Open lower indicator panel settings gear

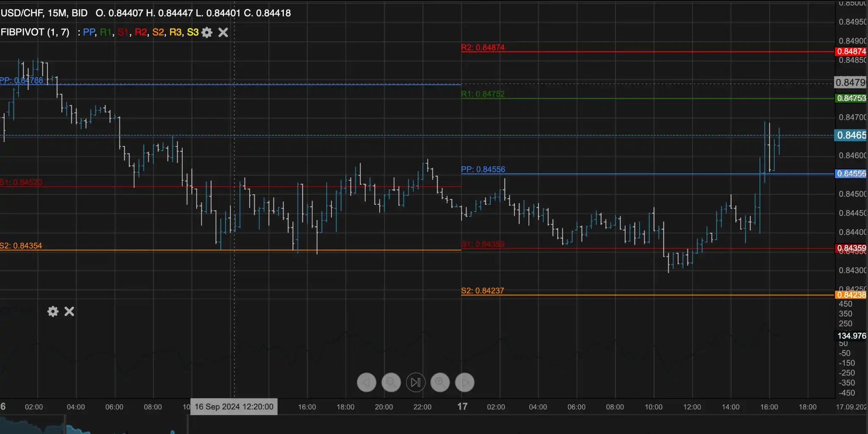(x=53, y=312)
